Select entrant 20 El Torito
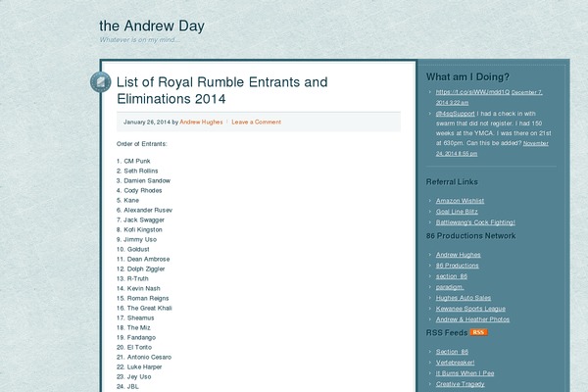The height and width of the screenshot is (392, 588). click(134, 347)
